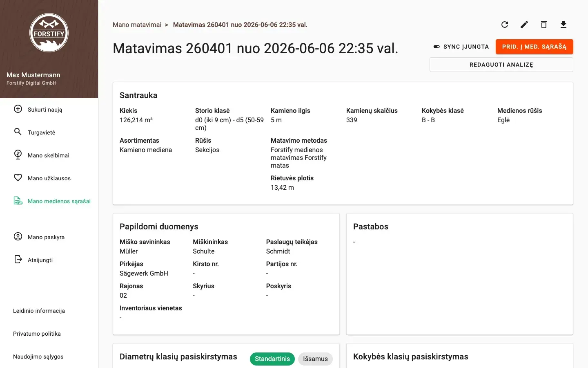
Task: Click the Paslaugų teikėjas value Schmidt
Action: (x=278, y=251)
